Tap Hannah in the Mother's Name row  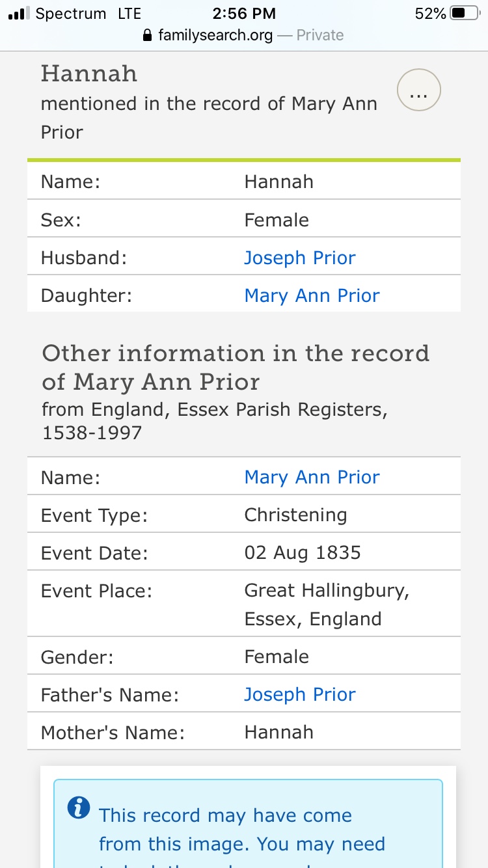click(278, 732)
